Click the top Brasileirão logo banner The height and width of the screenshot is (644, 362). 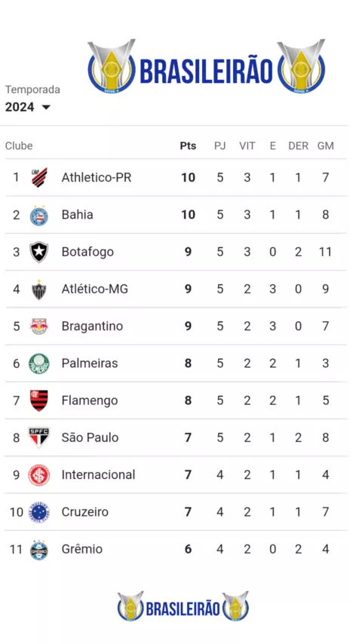click(x=207, y=66)
